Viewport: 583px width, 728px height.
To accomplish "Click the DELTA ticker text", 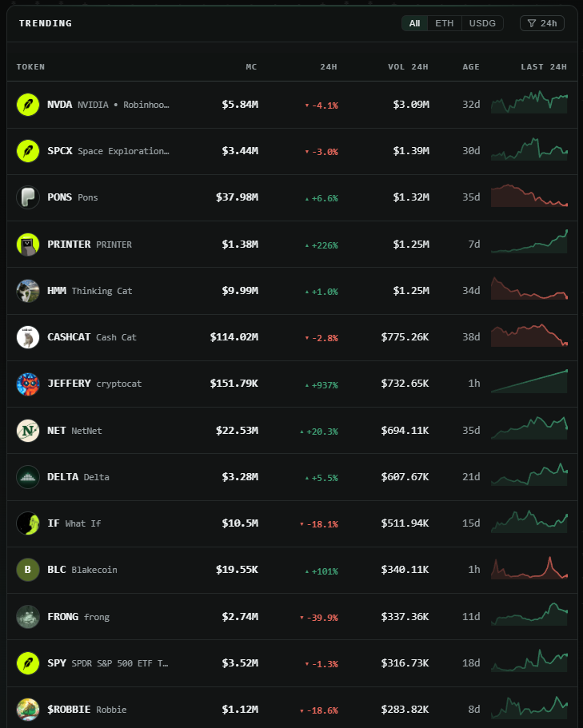I will click(x=62, y=477).
